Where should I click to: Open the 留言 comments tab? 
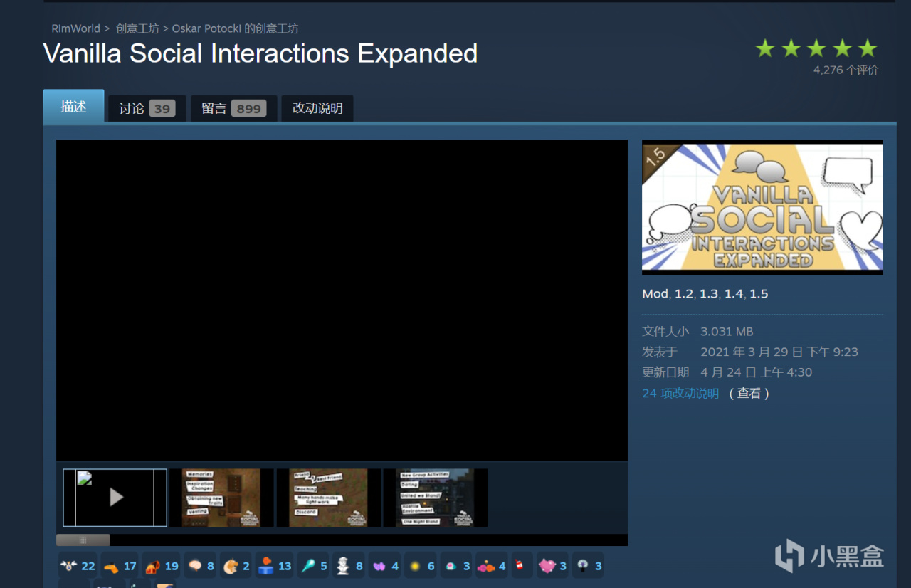[233, 108]
